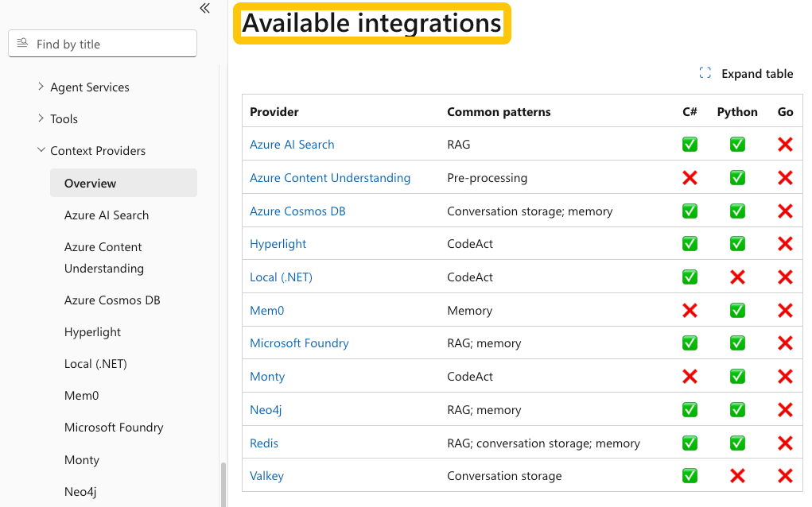Screen dimensions: 812x507
Task: Click Python checkmark in Hyperlight row
Action: click(x=737, y=244)
